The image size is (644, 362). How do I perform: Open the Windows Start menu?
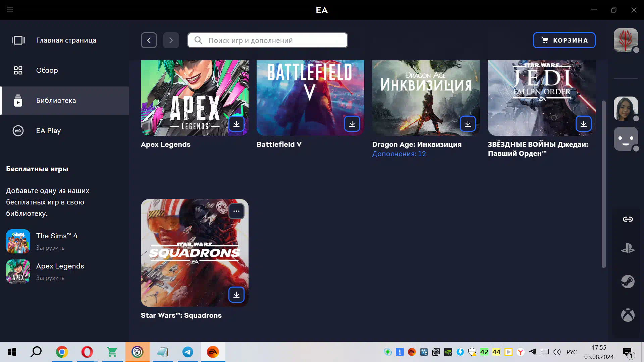click(x=12, y=352)
